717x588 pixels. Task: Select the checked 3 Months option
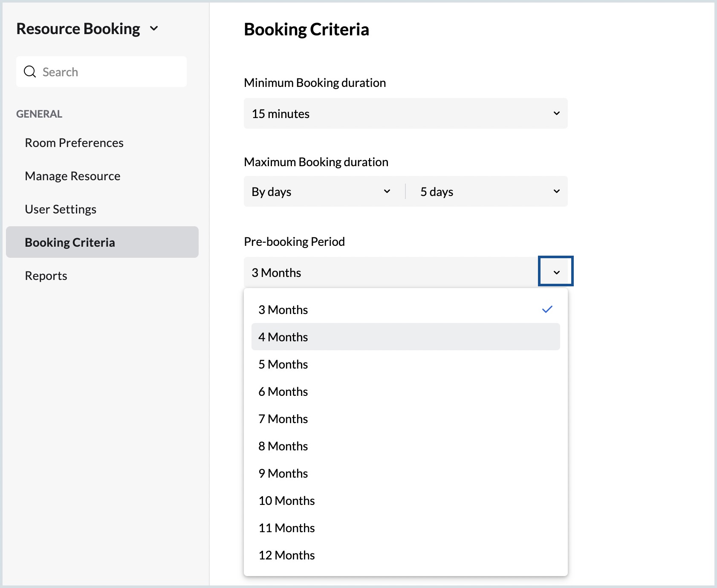coord(283,310)
